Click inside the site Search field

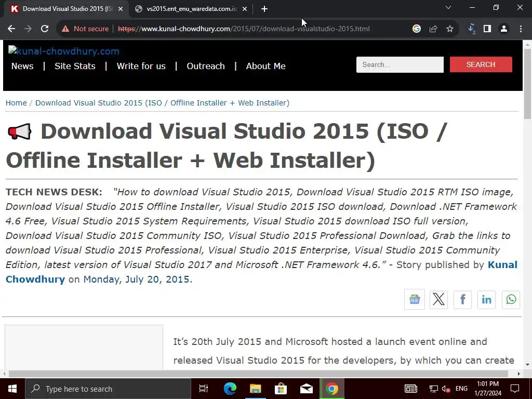point(400,64)
